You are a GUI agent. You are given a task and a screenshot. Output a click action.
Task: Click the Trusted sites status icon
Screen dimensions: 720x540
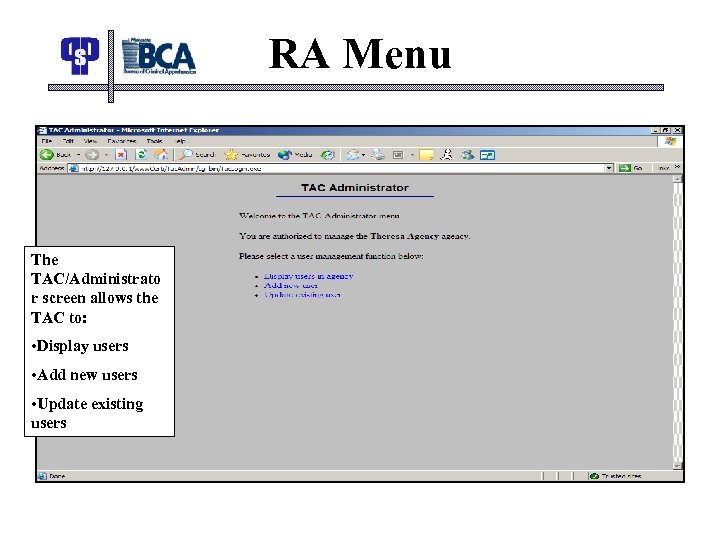(x=594, y=476)
